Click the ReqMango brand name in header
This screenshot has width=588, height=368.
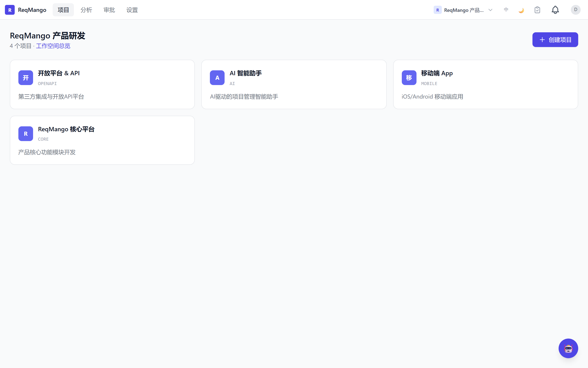coord(32,10)
